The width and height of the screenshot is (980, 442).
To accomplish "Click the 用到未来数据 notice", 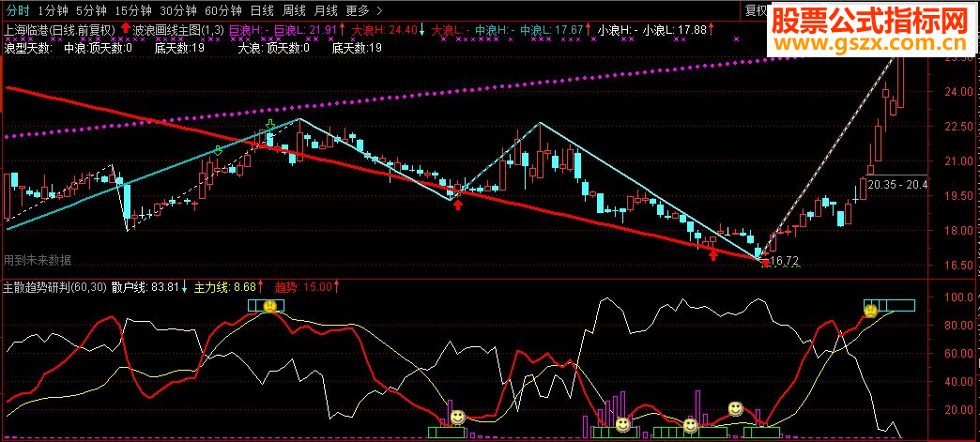I will click(38, 260).
